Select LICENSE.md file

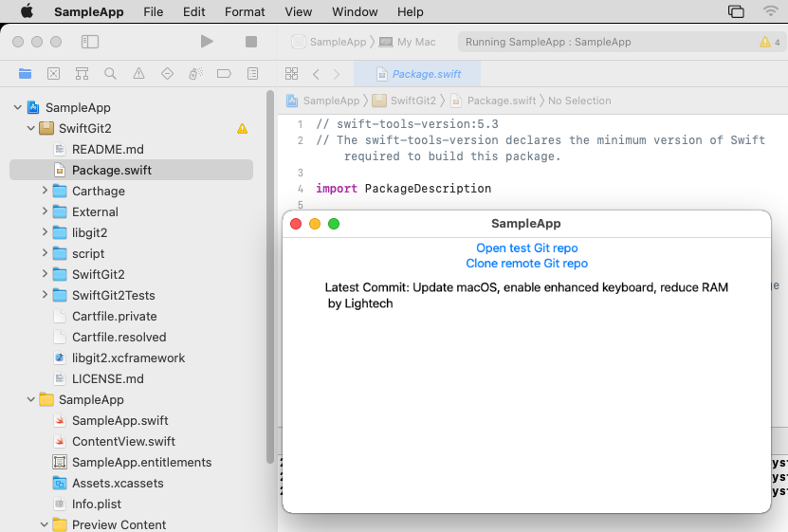(131, 378)
